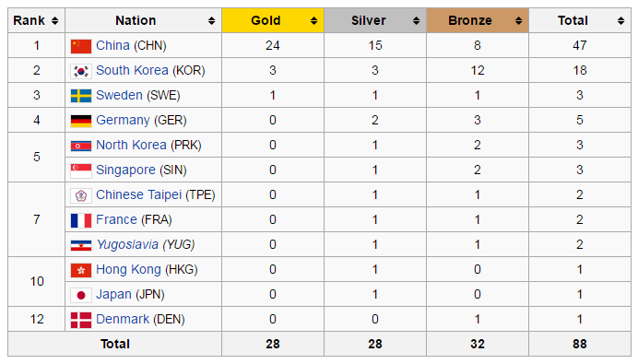The height and width of the screenshot is (364, 638).
Task: Sort table by Nation column arrows
Action: pyautogui.click(x=211, y=21)
